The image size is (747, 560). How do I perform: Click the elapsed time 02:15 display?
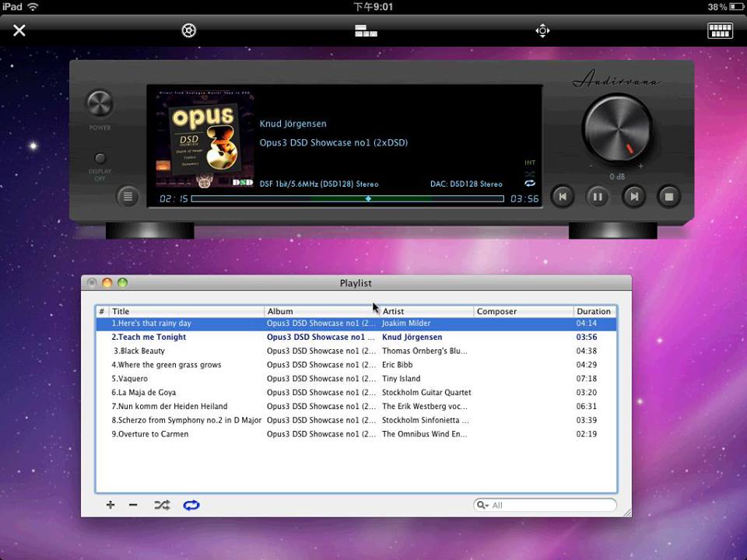pyautogui.click(x=174, y=198)
